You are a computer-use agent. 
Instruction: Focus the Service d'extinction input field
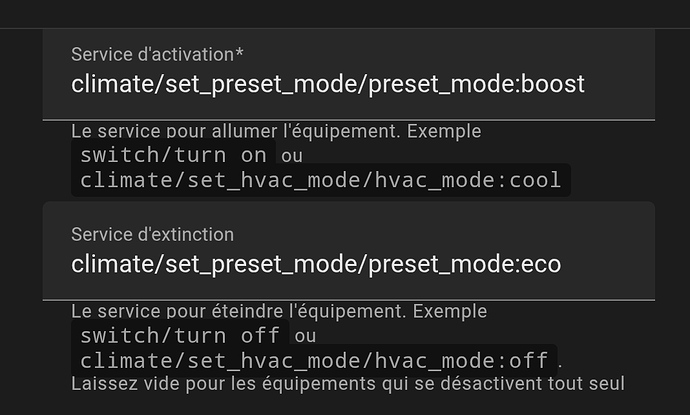(x=349, y=251)
